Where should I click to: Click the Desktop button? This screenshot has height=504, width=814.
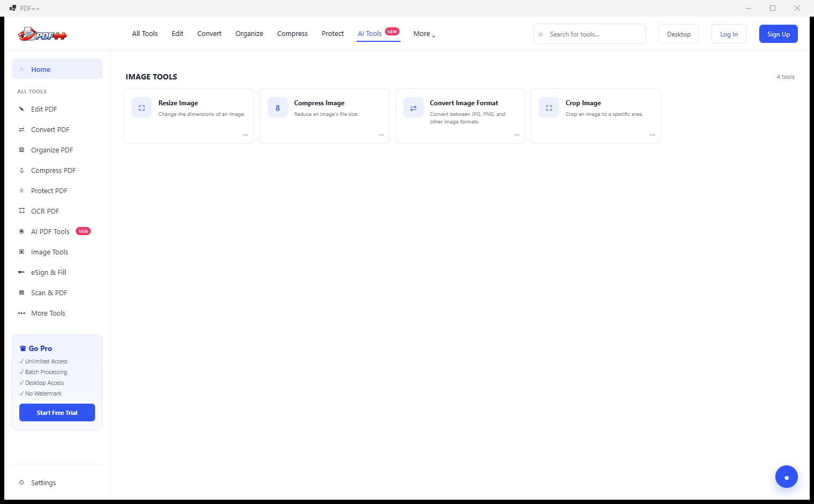pyautogui.click(x=679, y=34)
